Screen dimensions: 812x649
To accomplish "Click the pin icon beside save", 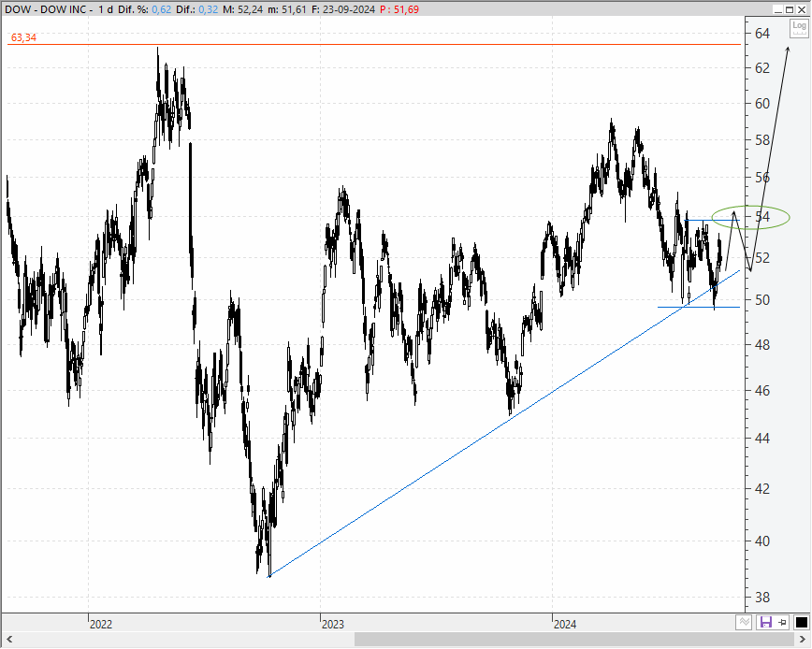I will tap(781, 622).
